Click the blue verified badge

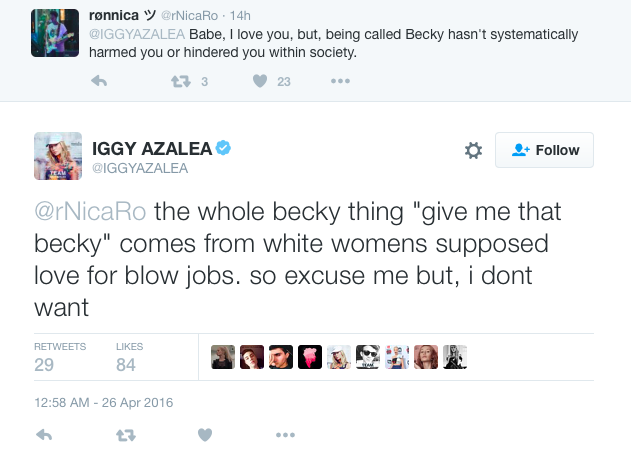click(x=225, y=148)
